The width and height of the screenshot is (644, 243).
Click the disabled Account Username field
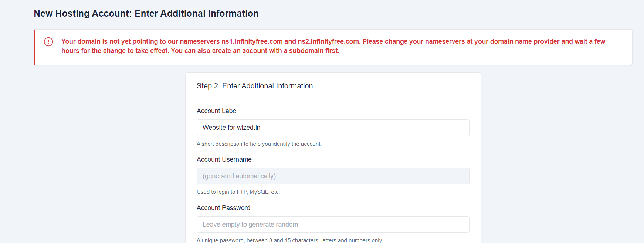(333, 176)
